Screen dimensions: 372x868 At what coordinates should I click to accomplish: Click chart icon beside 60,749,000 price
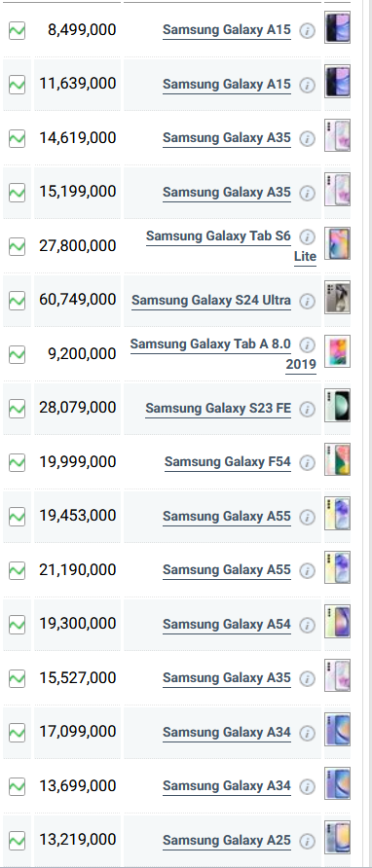pyautogui.click(x=18, y=301)
